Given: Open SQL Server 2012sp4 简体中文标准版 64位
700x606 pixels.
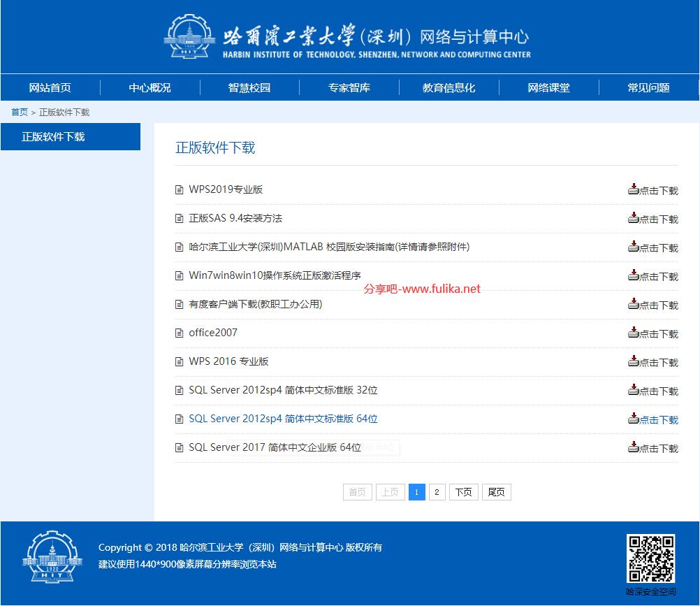Looking at the screenshot, I should tap(283, 419).
